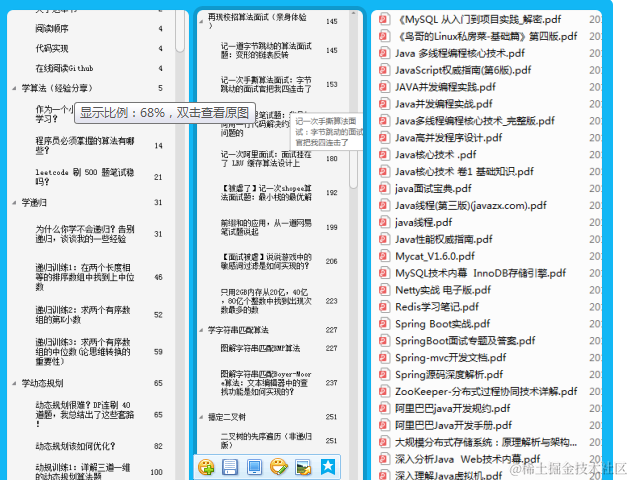Click the send-to-phone device icon

(254, 467)
